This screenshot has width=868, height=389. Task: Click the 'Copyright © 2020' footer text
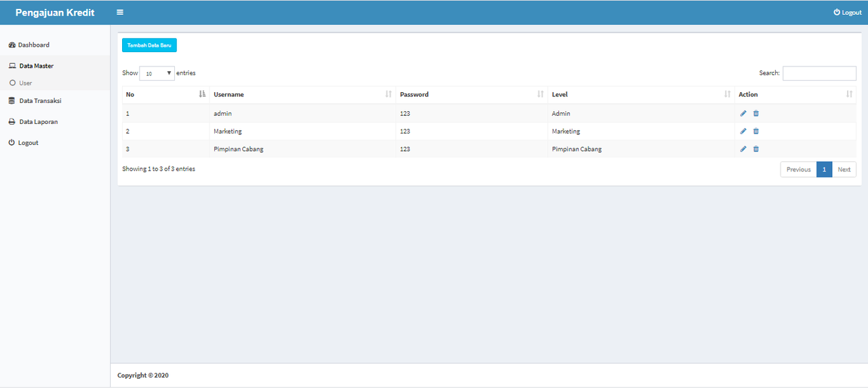tap(143, 375)
